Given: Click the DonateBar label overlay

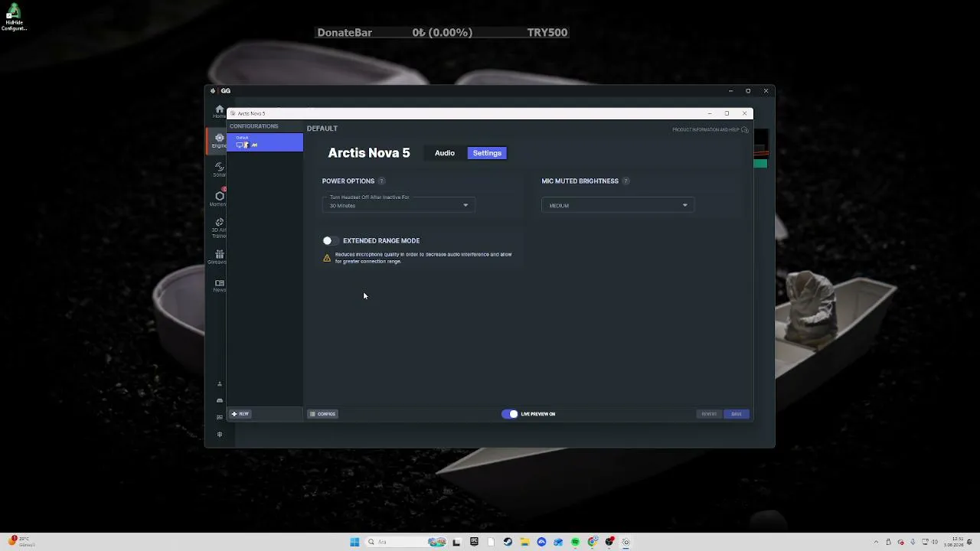Looking at the screenshot, I should [x=345, y=33].
